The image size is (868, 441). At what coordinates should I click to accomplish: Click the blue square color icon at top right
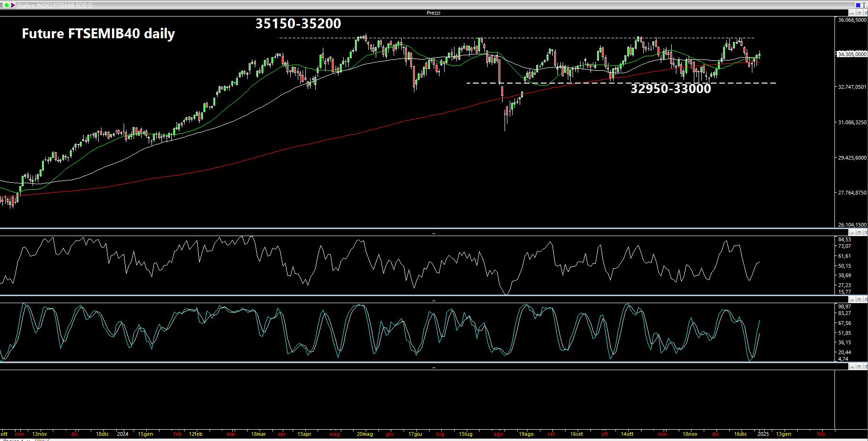pyautogui.click(x=858, y=5)
